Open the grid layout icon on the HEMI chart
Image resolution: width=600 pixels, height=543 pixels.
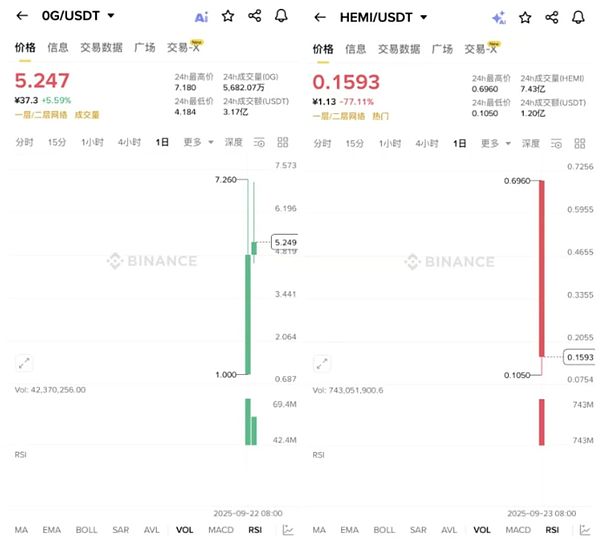tap(581, 143)
